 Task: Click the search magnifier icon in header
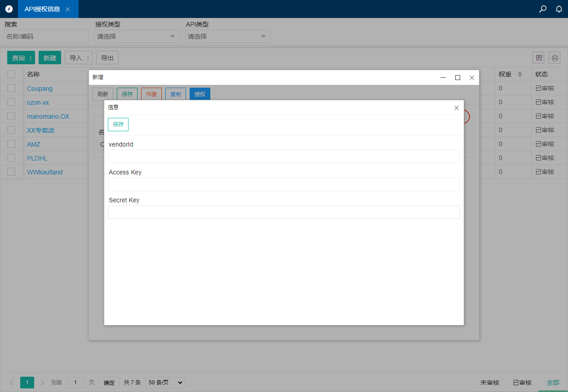tap(543, 9)
